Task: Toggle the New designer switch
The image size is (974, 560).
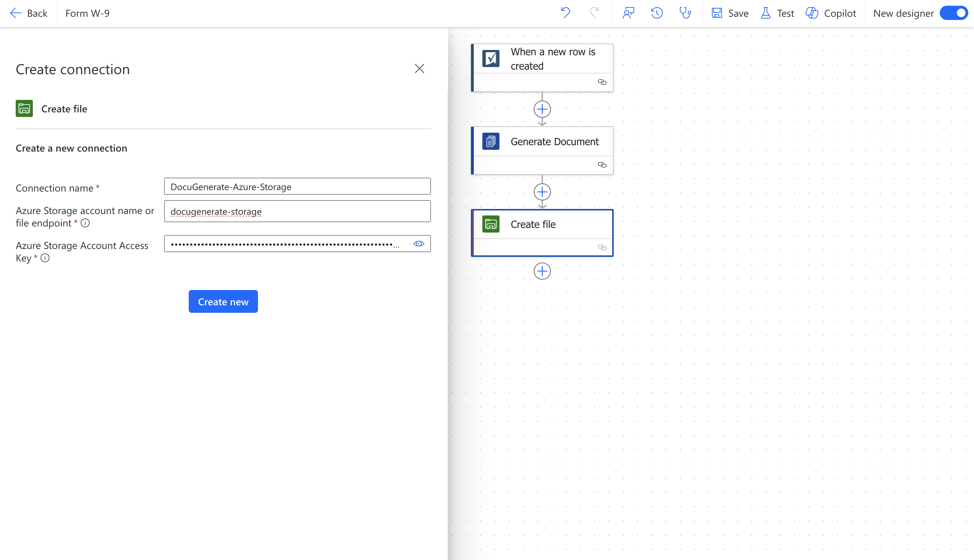Action: pyautogui.click(x=954, y=13)
